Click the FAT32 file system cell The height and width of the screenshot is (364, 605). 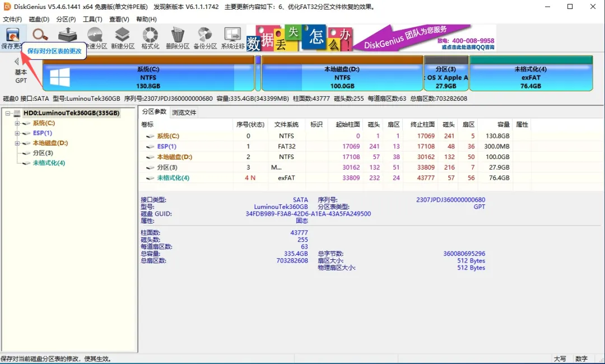coord(287,147)
